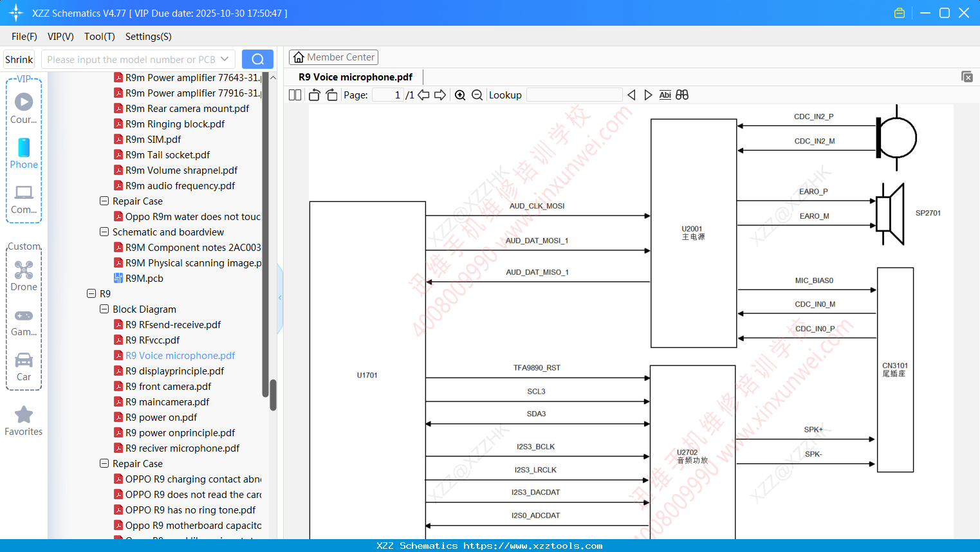This screenshot has width=980, height=552.
Task: Open the xzztools.com website link
Action: (x=533, y=546)
